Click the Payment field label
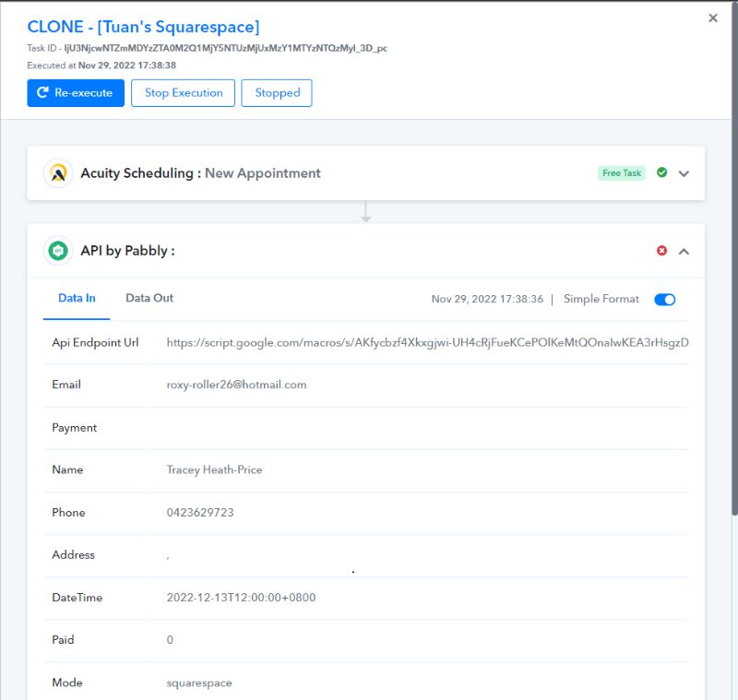The width and height of the screenshot is (738, 700). tap(75, 428)
